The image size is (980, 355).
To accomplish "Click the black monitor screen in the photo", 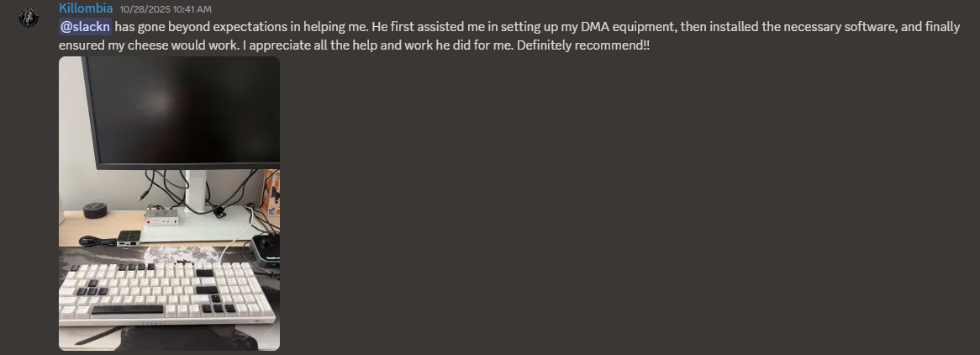I will (181, 109).
